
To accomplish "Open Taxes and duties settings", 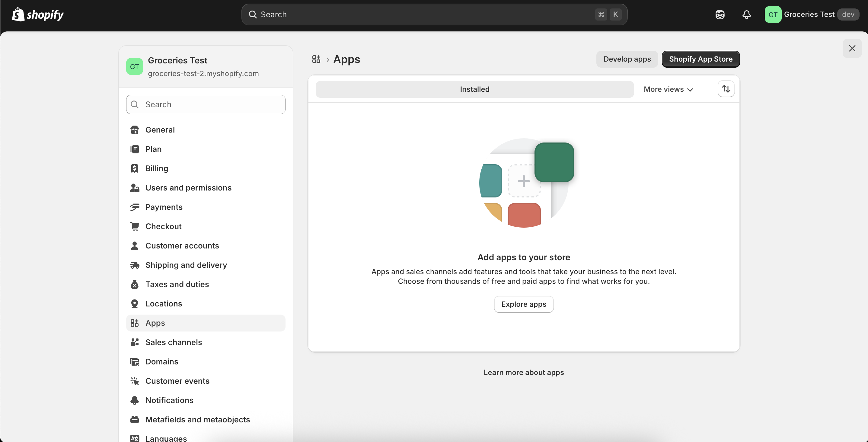I will pos(177,284).
